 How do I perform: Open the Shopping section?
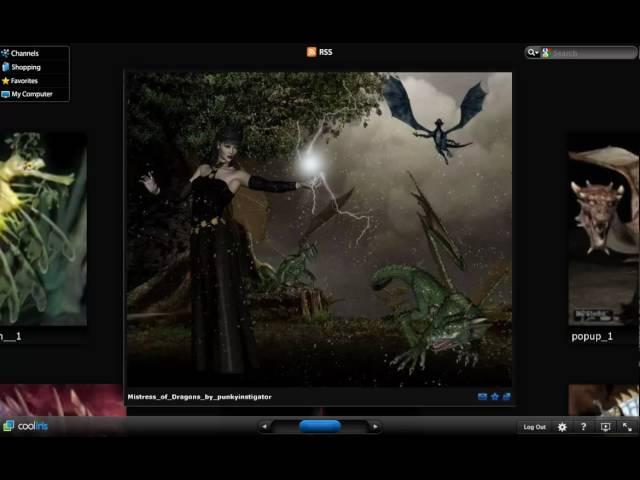pos(21,67)
